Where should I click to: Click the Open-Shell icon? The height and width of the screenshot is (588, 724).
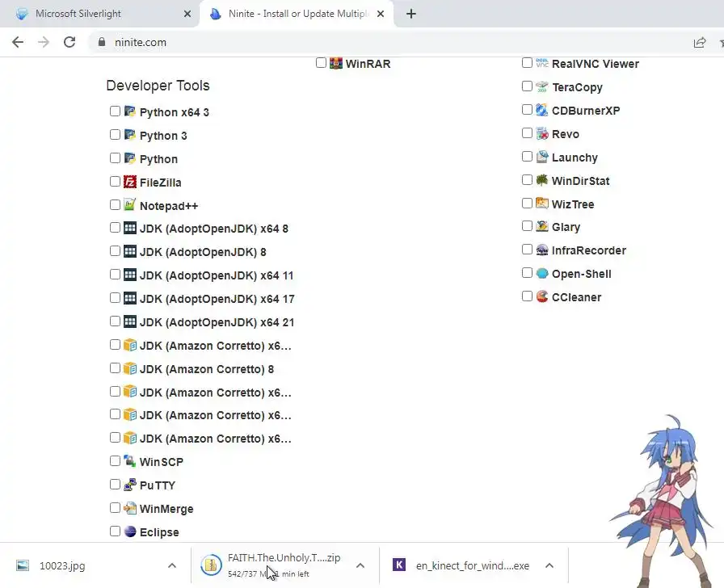click(542, 273)
